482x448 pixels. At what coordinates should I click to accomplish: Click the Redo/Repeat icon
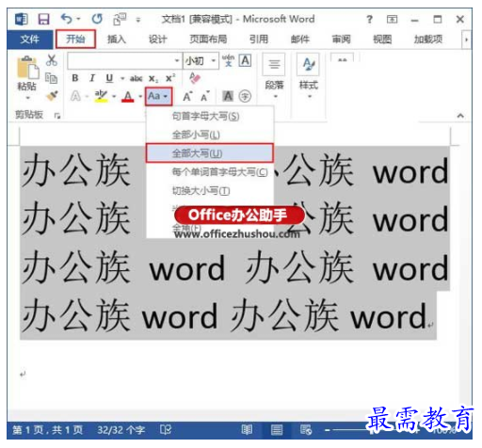[x=97, y=19]
